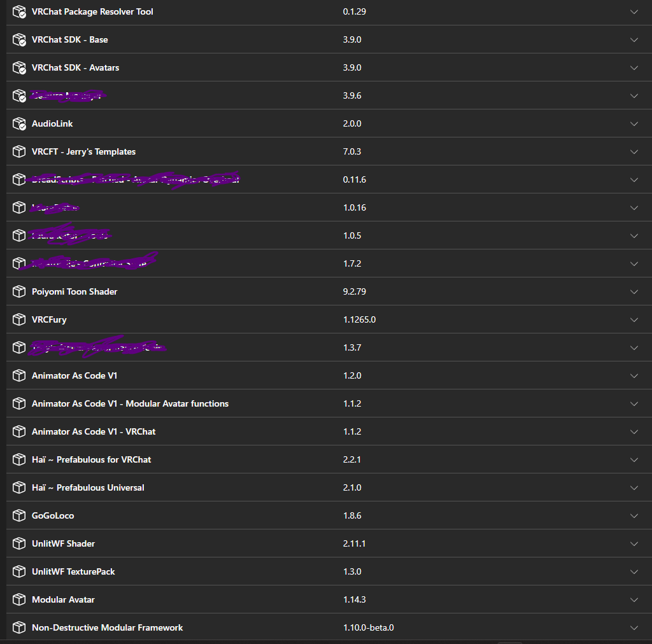Open version dropdown in 1.0.5 row
652x644 pixels.
[634, 235]
